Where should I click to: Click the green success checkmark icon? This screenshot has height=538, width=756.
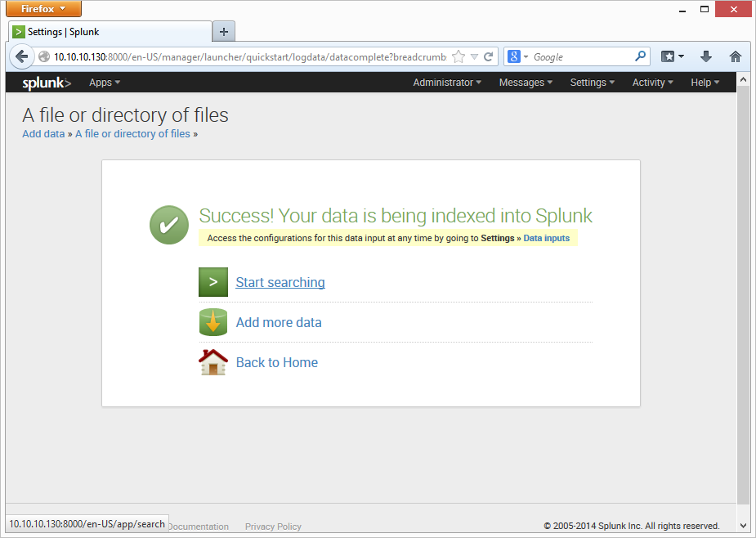[169, 225]
